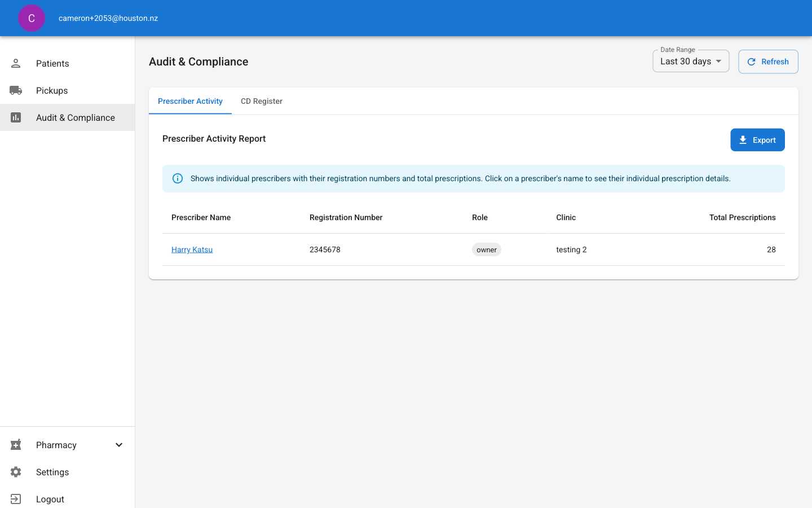Switch to the CD Register tab
This screenshot has height=508, width=812.
pos(262,101)
